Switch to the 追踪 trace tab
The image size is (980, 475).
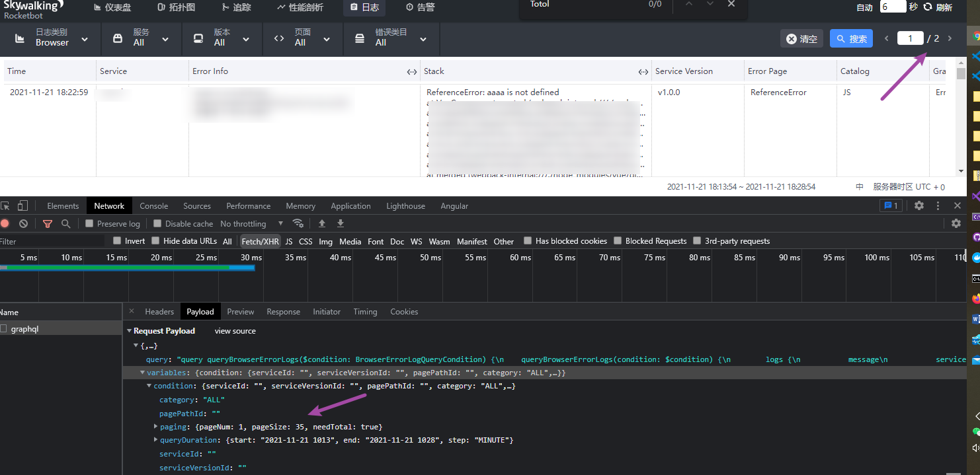click(235, 7)
